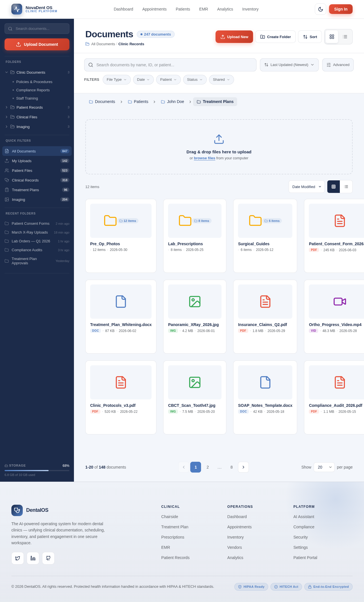Select the Patients breadcrumb

point(138,102)
